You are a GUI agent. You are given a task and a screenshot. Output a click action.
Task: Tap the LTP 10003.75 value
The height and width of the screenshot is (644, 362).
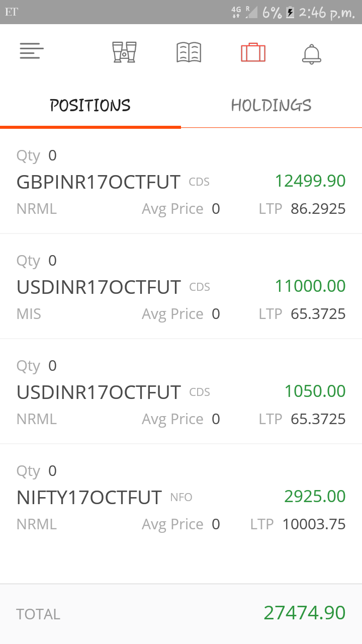[314, 524]
